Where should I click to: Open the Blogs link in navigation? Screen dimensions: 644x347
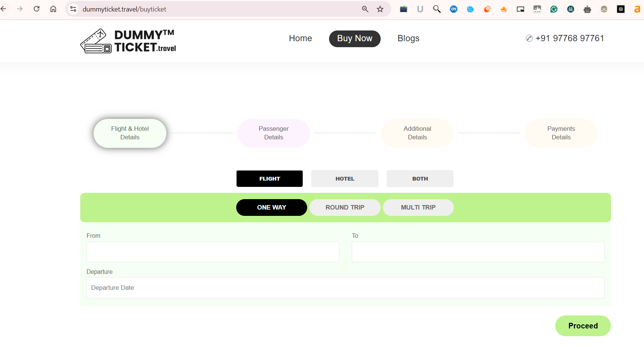tap(408, 39)
